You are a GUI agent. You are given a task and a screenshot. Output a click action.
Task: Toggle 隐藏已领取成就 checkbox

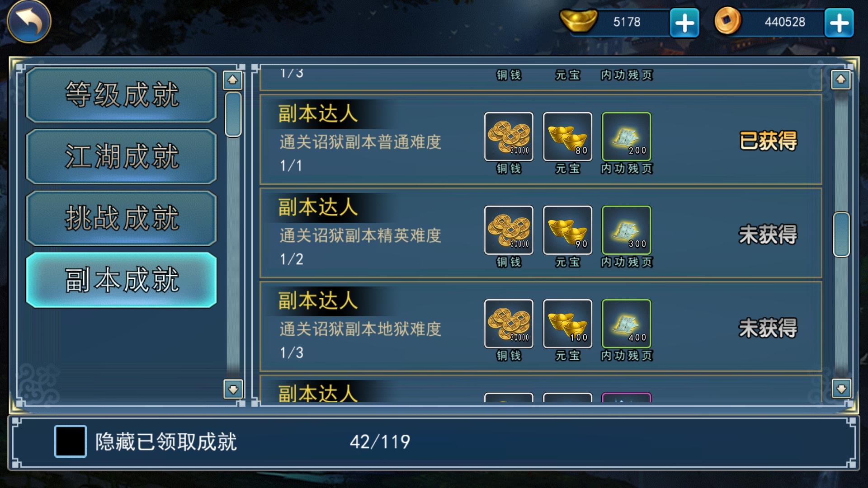[x=71, y=441]
